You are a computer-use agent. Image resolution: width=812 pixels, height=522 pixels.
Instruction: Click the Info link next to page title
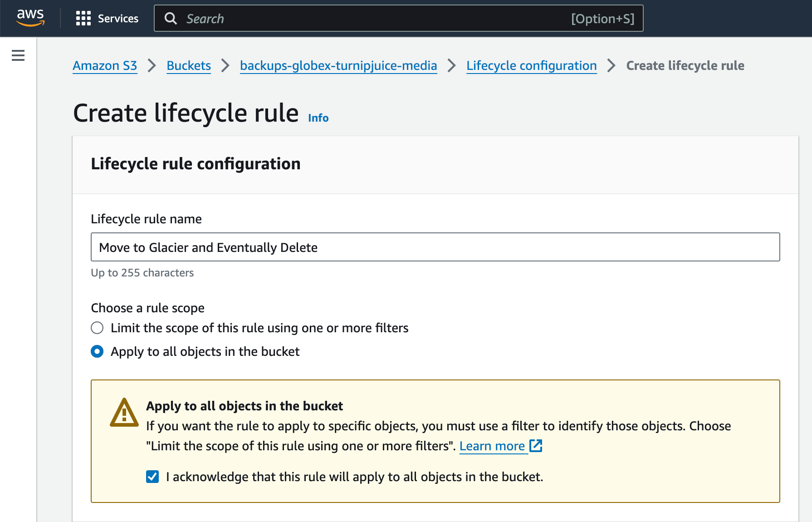click(318, 118)
